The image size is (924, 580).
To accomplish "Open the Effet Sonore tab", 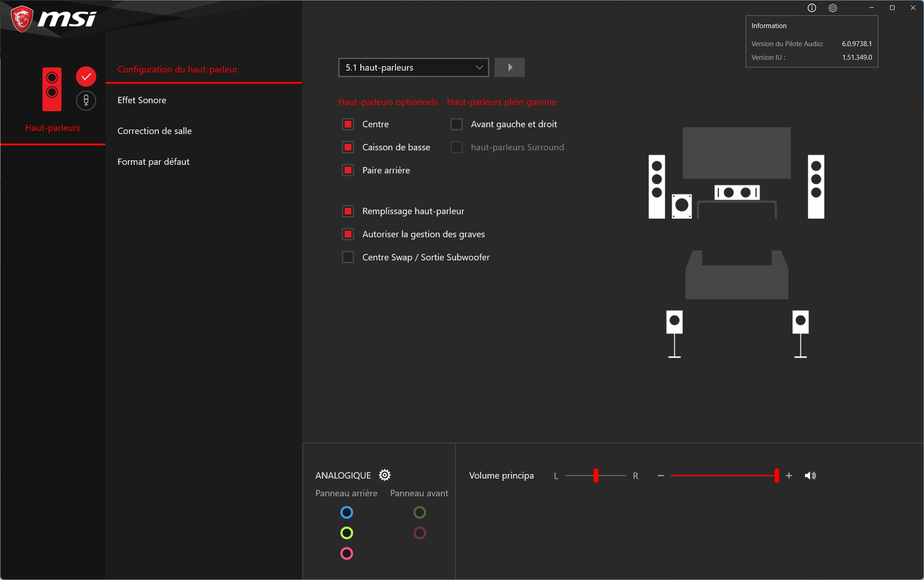I will point(142,100).
